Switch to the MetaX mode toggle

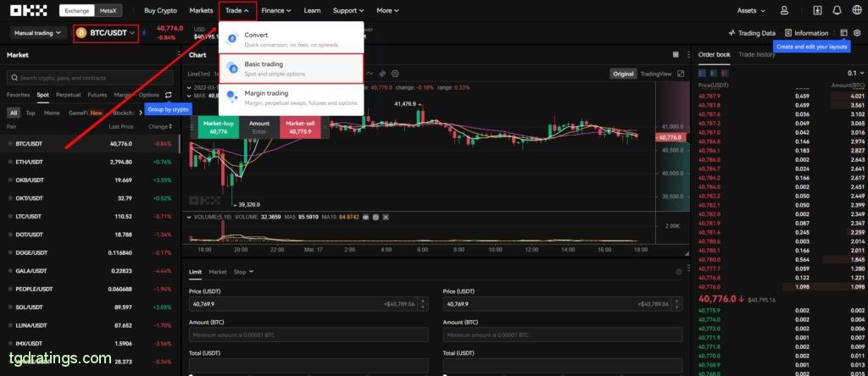(108, 10)
